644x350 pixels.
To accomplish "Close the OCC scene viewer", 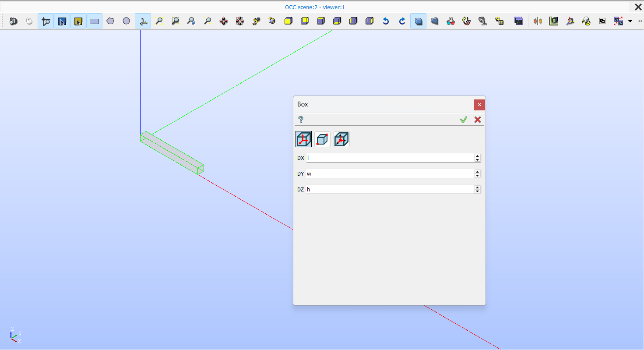I will click(638, 7).
